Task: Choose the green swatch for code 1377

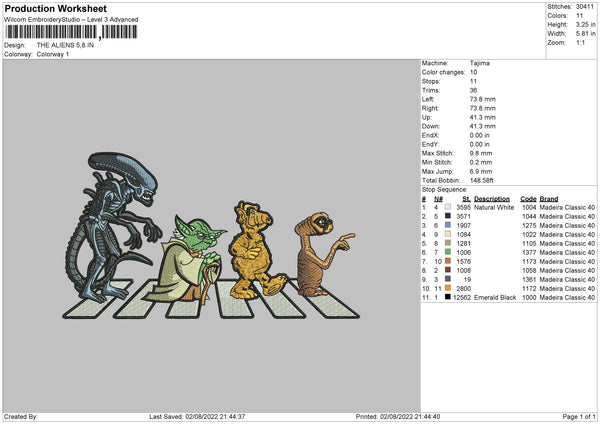Action: pos(448,252)
